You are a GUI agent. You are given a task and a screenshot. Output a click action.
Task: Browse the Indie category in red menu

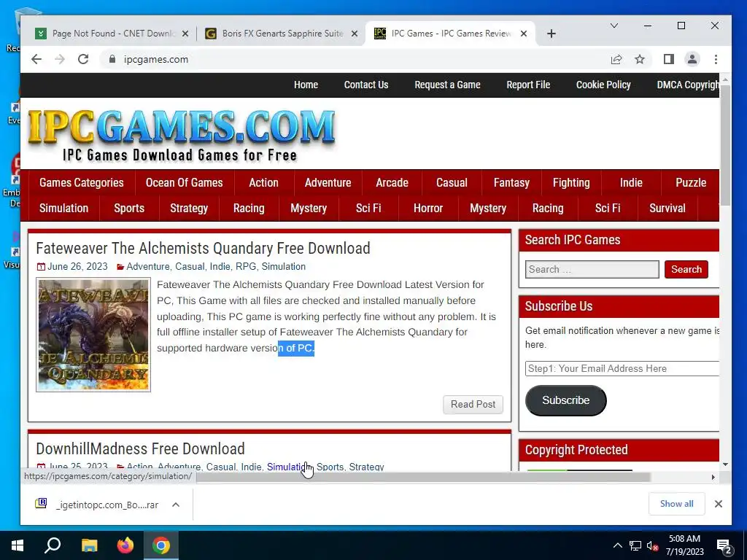click(x=631, y=182)
